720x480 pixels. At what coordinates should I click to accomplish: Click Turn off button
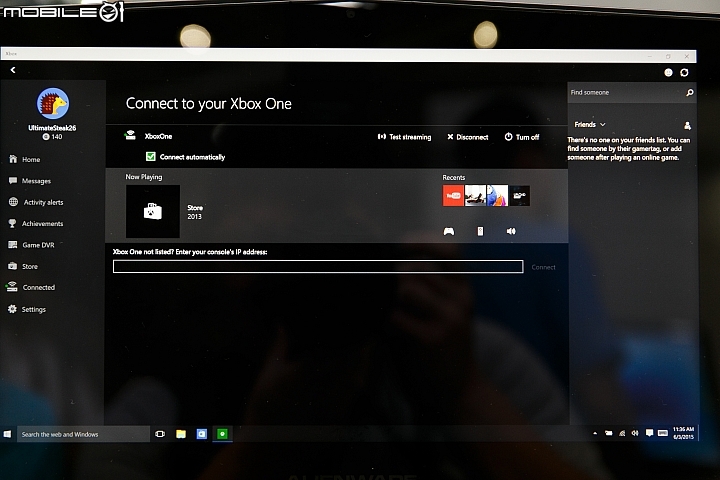click(522, 137)
